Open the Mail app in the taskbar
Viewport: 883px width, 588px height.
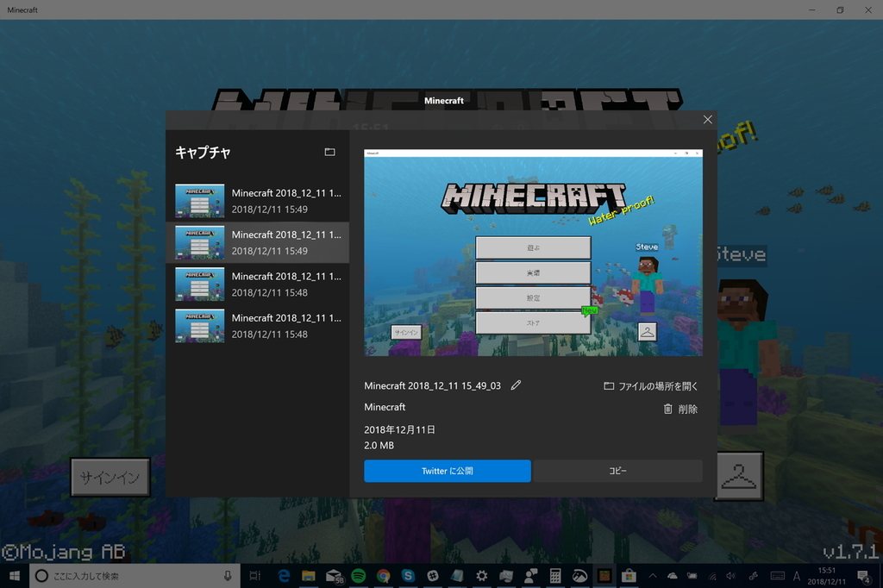pyautogui.click(x=334, y=576)
